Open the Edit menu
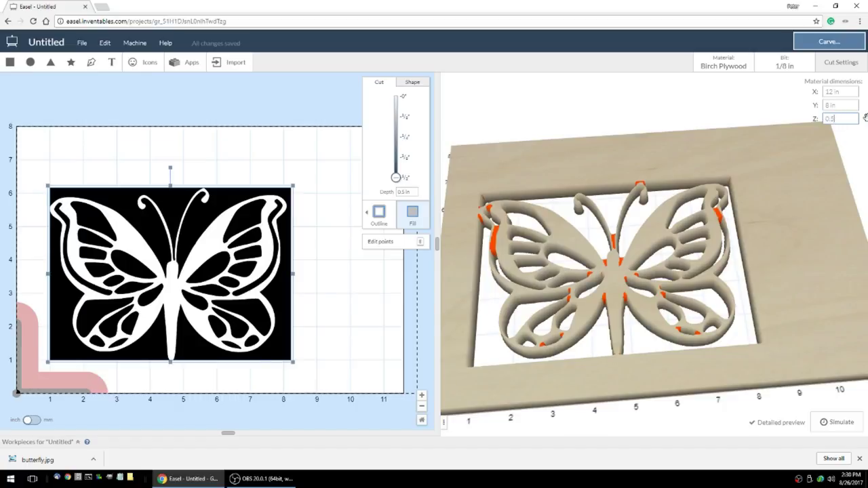This screenshot has width=868, height=488. (105, 43)
